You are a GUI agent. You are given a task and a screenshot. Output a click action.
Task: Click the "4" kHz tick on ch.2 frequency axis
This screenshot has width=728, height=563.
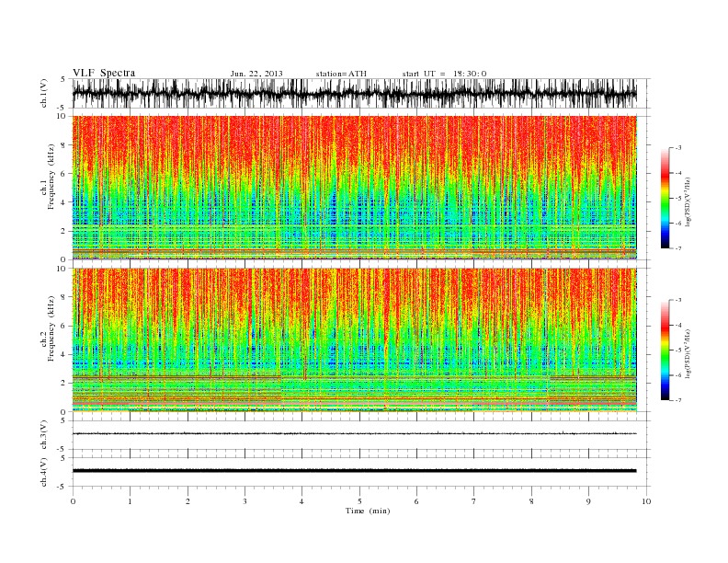click(64, 354)
